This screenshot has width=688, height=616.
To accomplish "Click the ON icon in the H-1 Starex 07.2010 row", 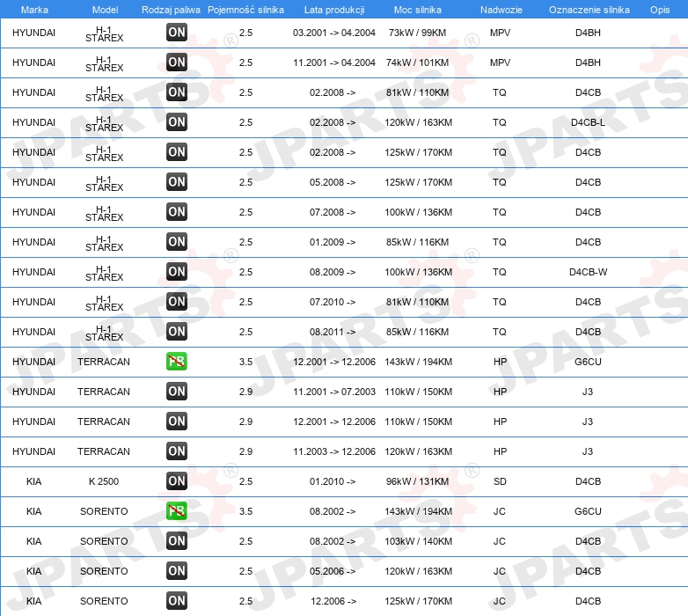I will [x=177, y=302].
